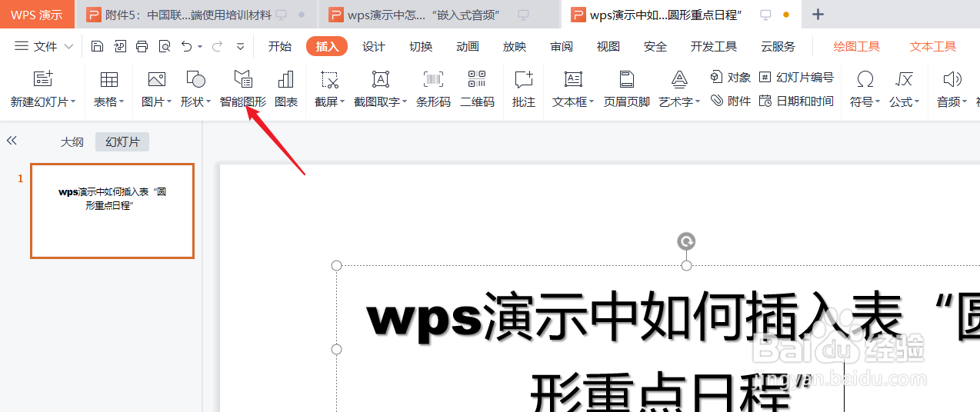Insert a new slide with 新建幻灯片 icon
Viewport: 980px width, 412px height.
click(x=43, y=78)
